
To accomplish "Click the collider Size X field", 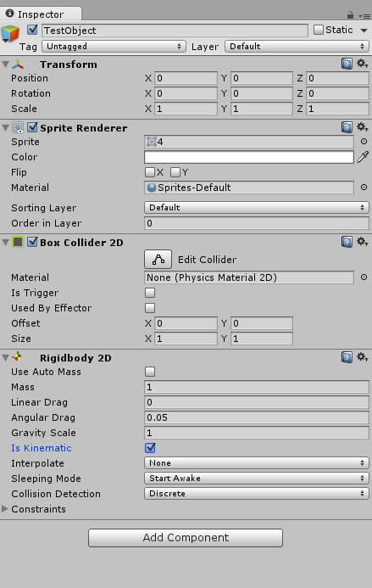I will point(186,339).
